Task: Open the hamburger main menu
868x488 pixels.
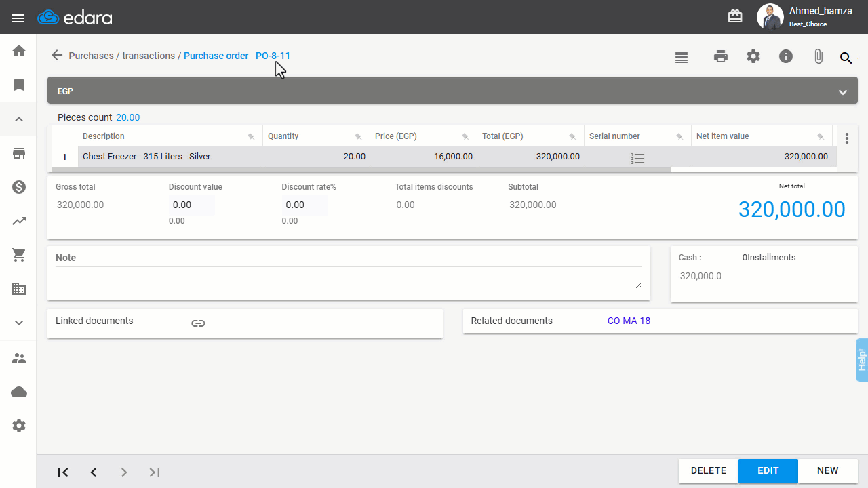Action: 18,18
